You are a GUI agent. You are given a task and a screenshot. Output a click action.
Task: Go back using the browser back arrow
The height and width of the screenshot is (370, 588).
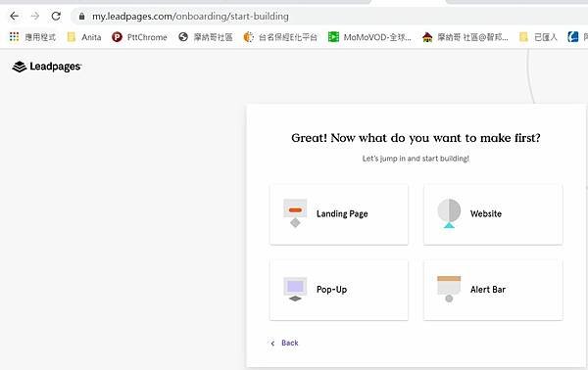coord(15,16)
